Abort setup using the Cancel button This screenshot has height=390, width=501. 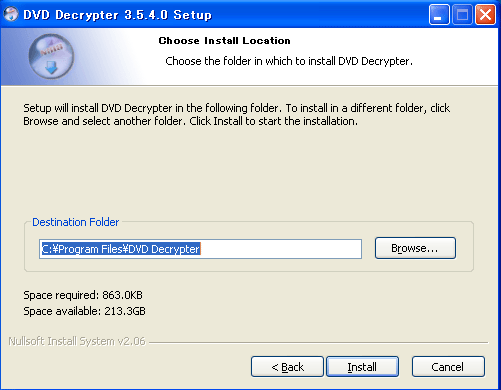pyautogui.click(x=448, y=367)
